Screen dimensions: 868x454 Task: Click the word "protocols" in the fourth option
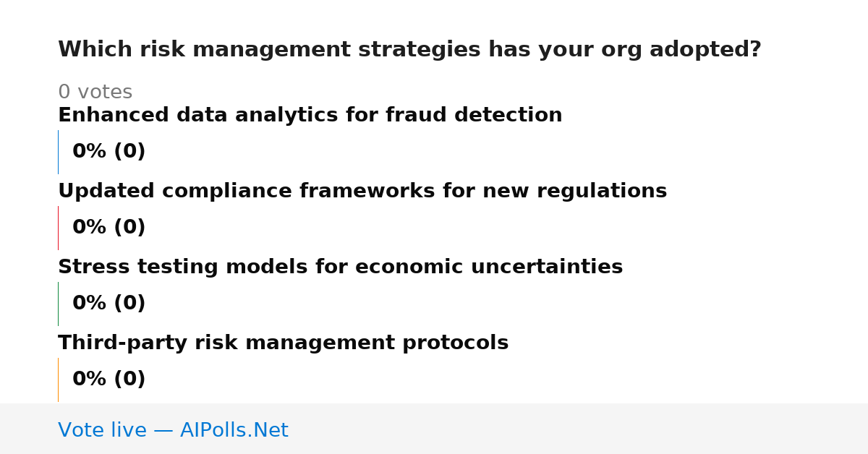[x=455, y=343]
